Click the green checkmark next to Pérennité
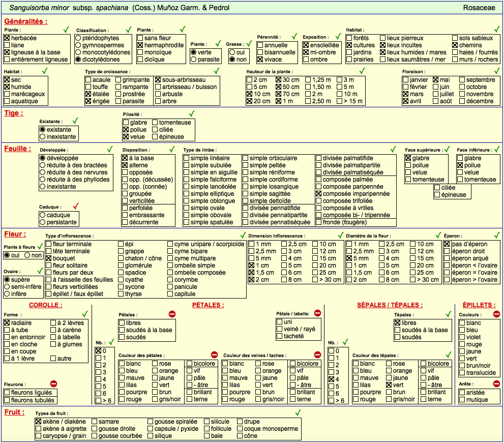504x443 pixels. (294, 36)
